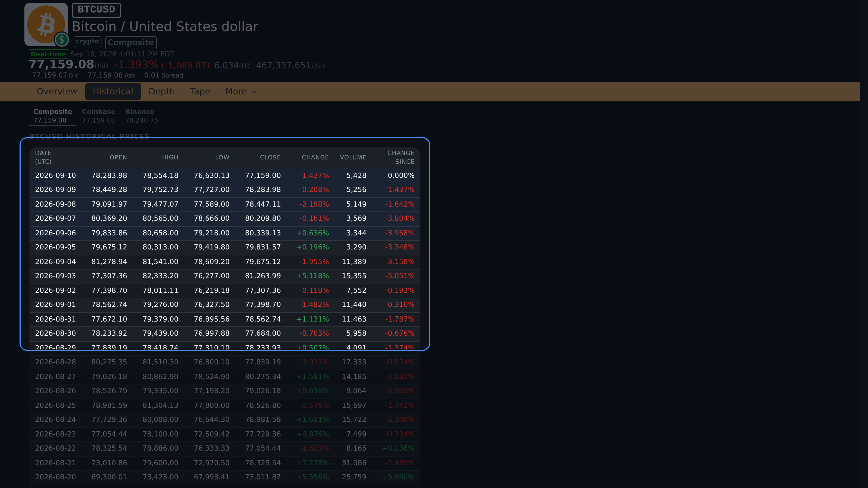868x488 pixels.
Task: Open the Overview tab
Action: 57,92
